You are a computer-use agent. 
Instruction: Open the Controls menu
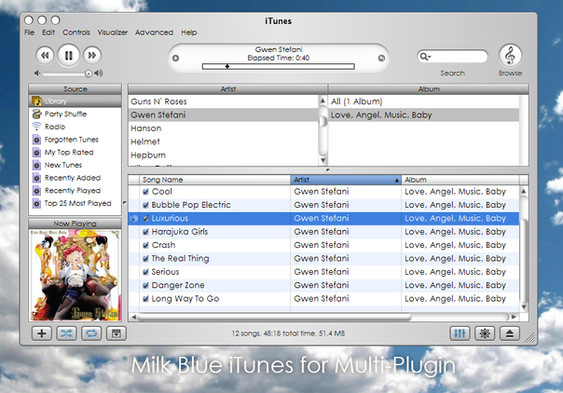76,32
